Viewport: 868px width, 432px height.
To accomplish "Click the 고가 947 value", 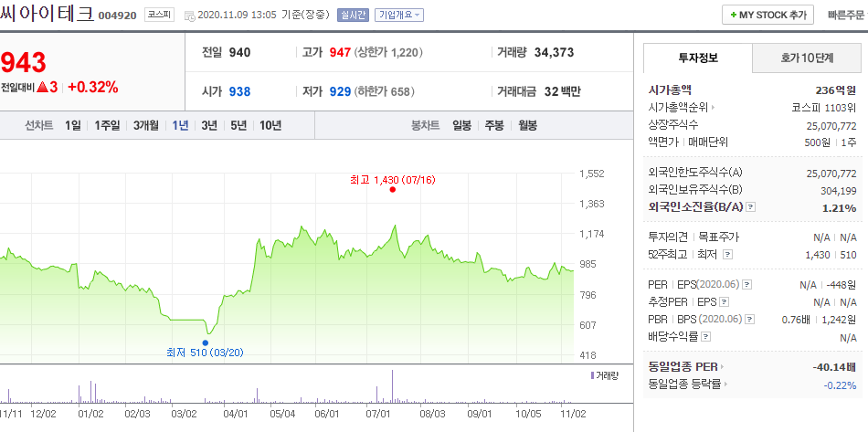I will click(x=340, y=53).
